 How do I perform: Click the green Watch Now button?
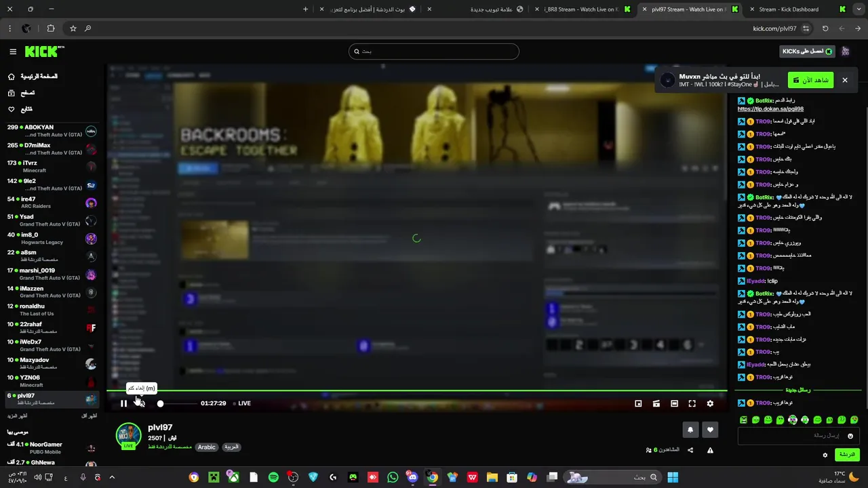(x=811, y=80)
